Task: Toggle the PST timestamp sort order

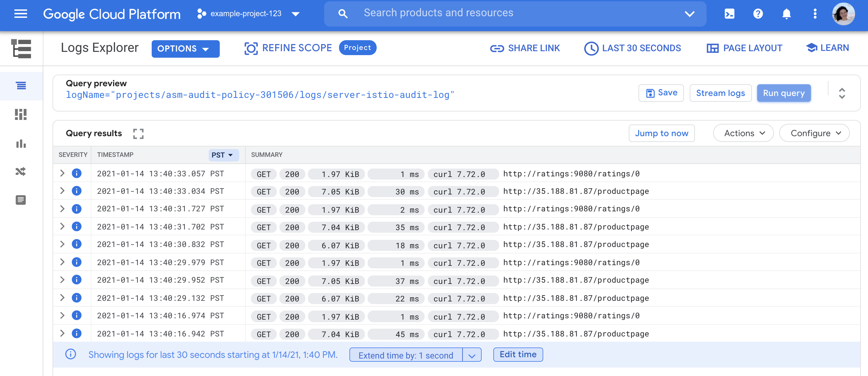Action: click(x=221, y=155)
